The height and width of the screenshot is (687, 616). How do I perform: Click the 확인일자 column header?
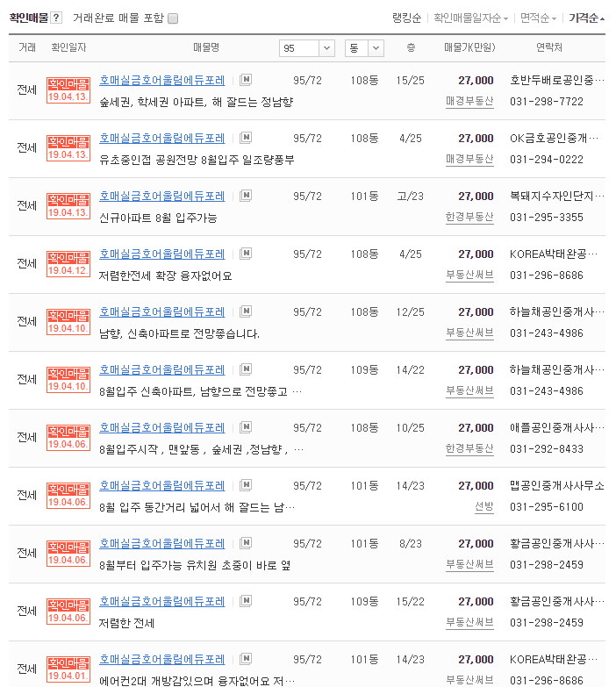[68, 47]
